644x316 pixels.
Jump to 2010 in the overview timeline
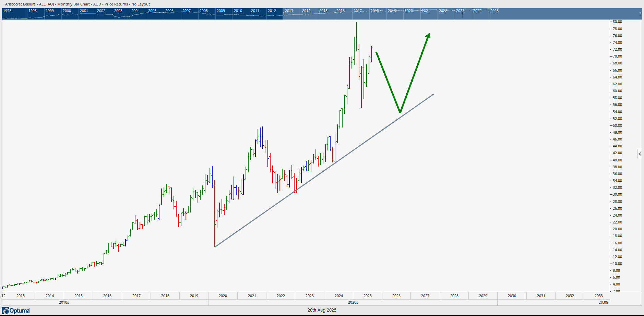238,11
